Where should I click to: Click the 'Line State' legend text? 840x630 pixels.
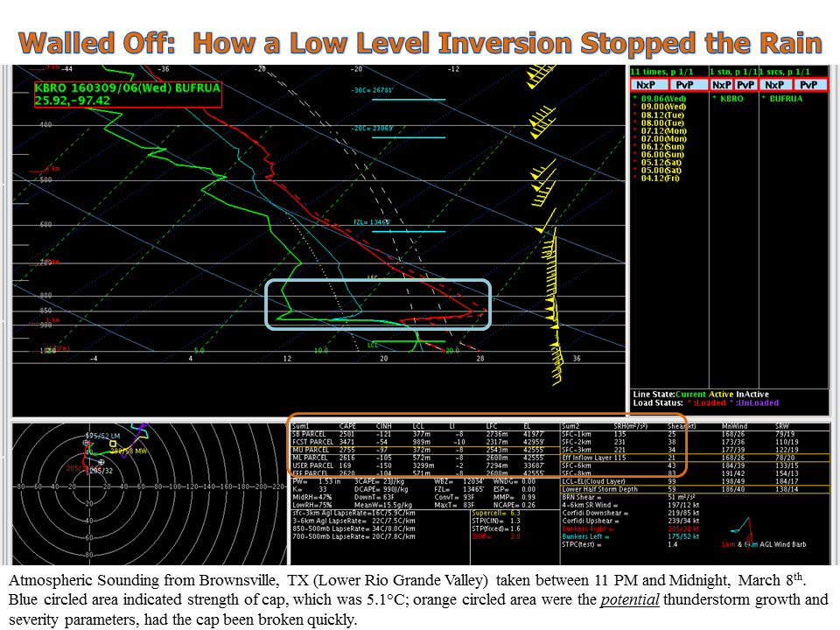[x=701, y=395]
